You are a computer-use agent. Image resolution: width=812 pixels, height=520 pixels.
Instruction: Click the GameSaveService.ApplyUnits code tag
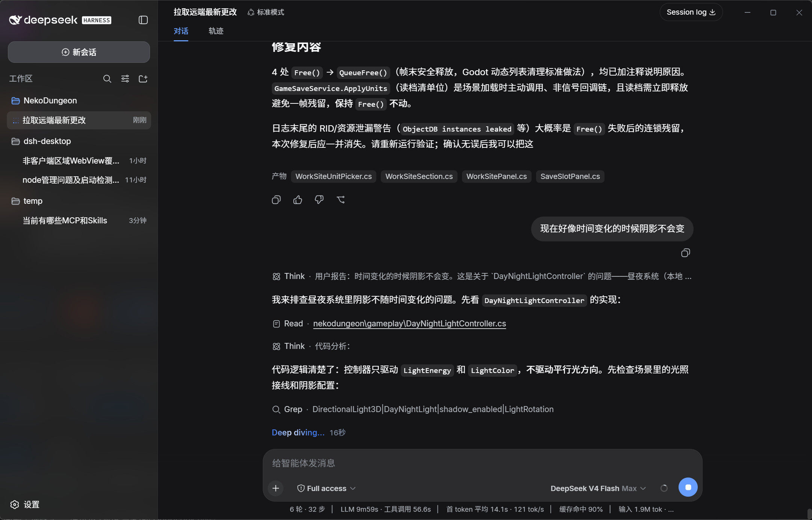pos(331,88)
